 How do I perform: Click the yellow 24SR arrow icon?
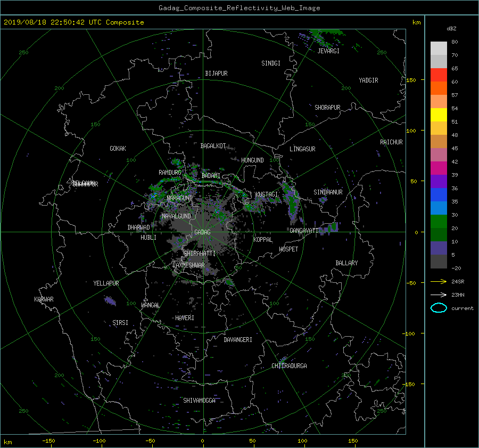pos(439,281)
